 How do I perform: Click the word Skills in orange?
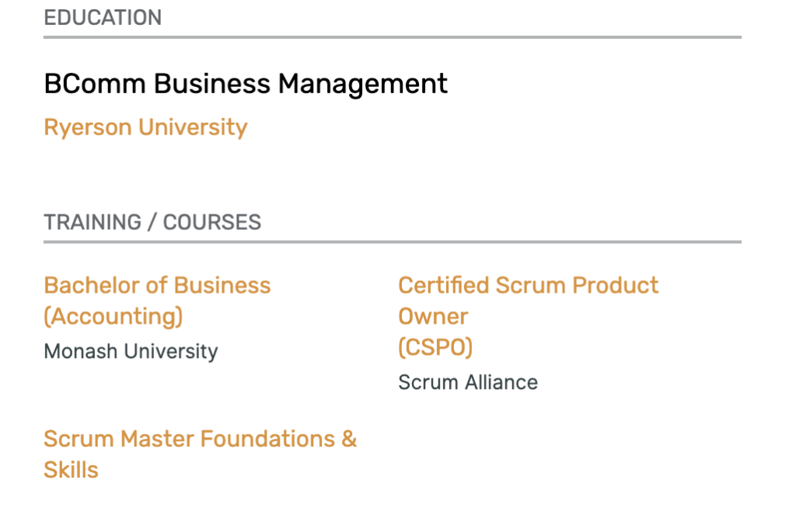point(71,470)
